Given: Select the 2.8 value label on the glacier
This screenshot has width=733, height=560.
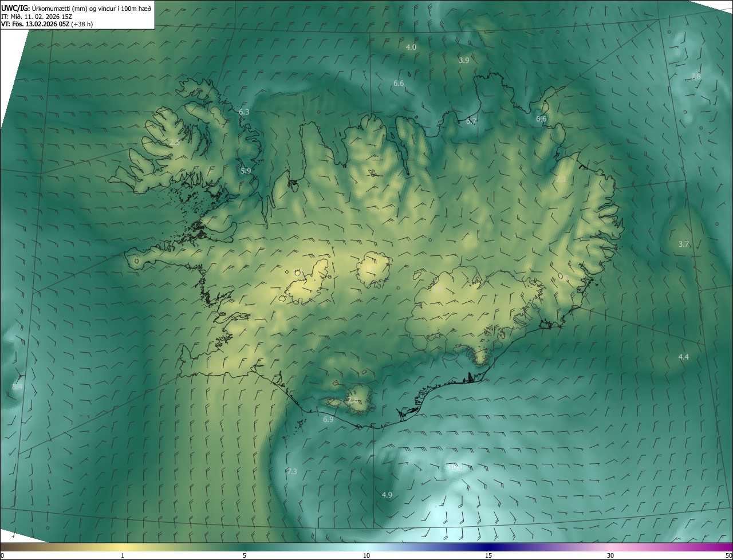Looking at the screenshot, I should (353, 400).
